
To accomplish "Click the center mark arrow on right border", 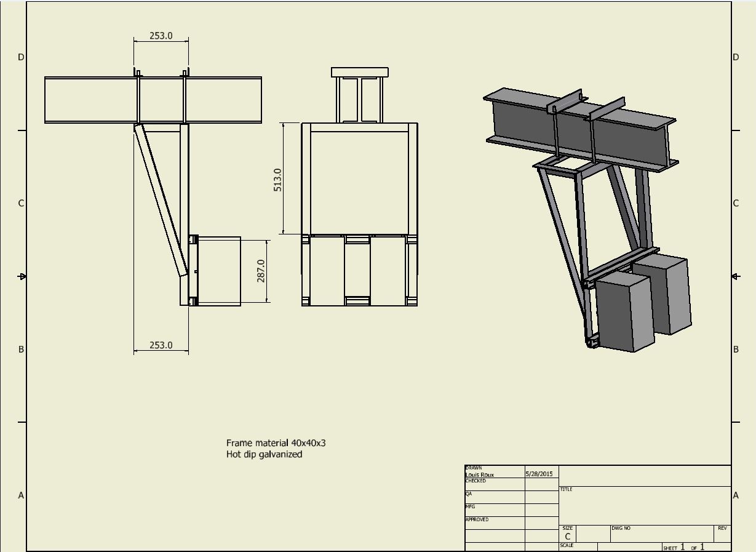I will click(x=736, y=277).
